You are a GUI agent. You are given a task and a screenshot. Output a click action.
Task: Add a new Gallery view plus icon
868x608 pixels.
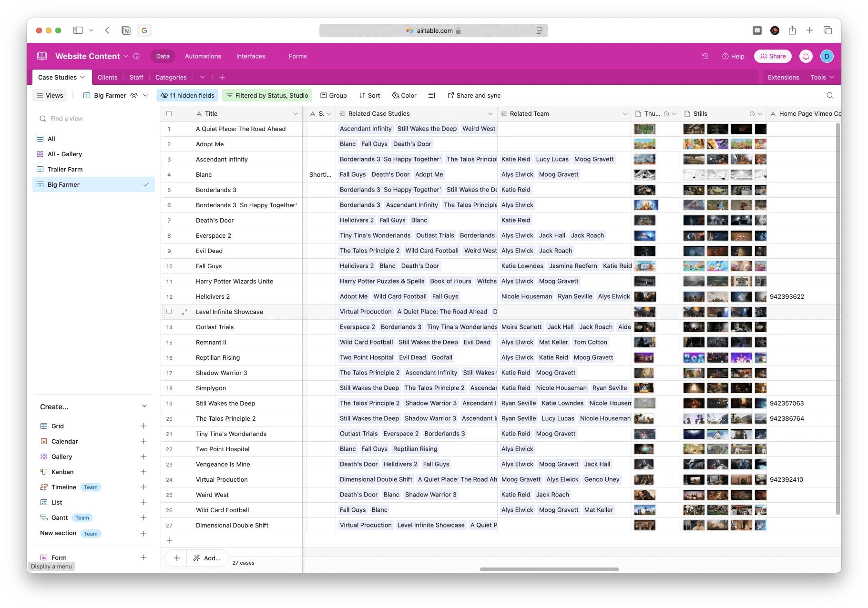coord(143,456)
